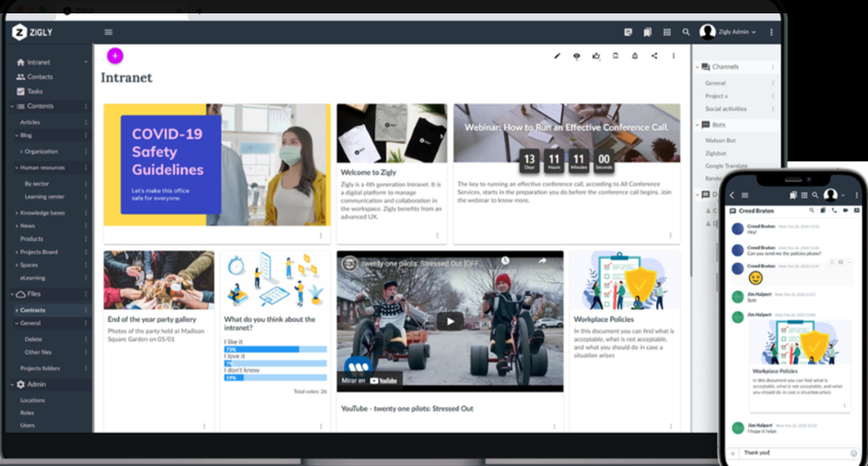Bookmark the Intranet page
Viewport: 868px width, 466px height.
point(615,56)
